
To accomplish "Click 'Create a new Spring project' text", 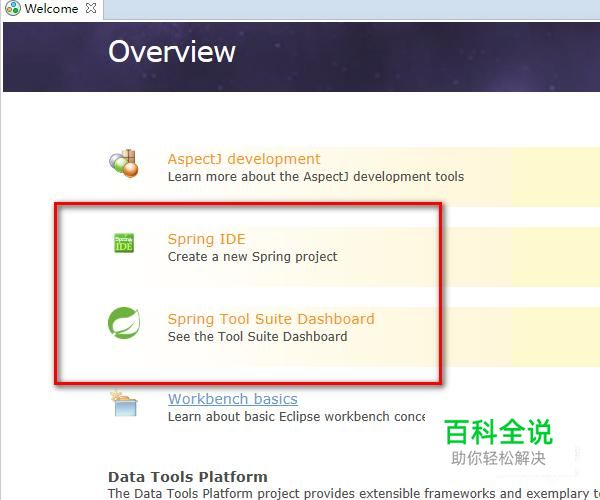I will point(253,257).
